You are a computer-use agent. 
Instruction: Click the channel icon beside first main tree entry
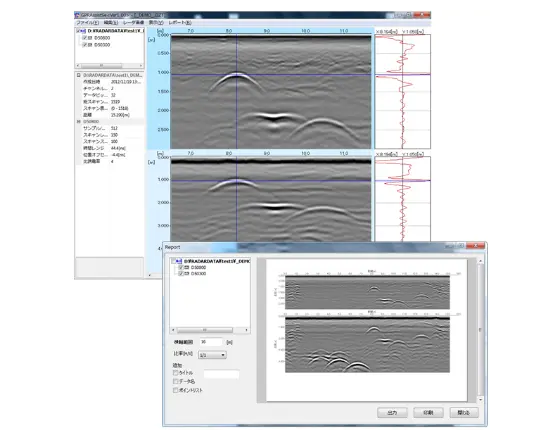tap(90, 38)
